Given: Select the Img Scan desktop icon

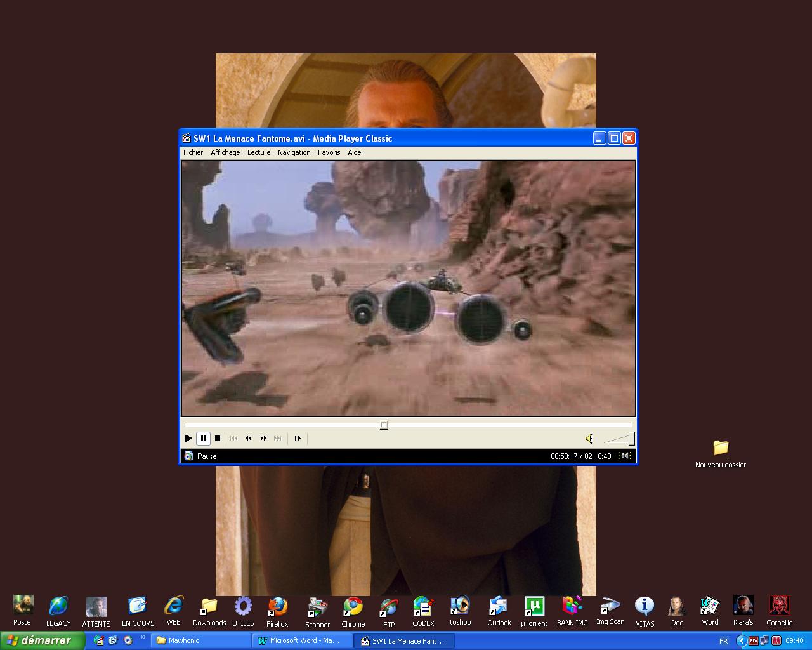Looking at the screenshot, I should click(x=610, y=611).
